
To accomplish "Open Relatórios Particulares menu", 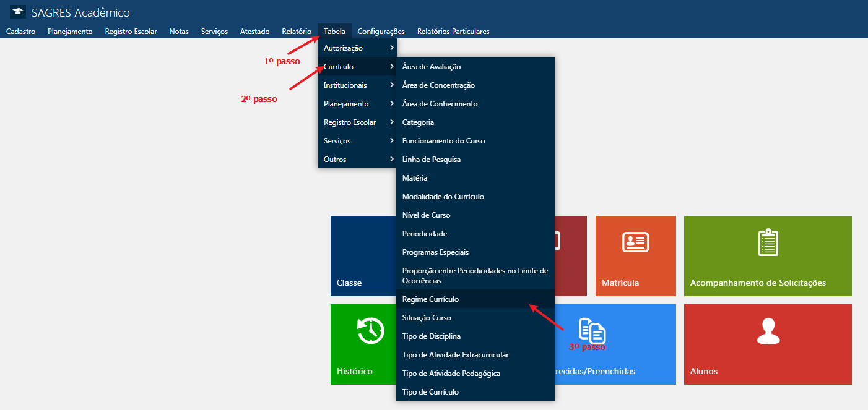I will tap(453, 32).
